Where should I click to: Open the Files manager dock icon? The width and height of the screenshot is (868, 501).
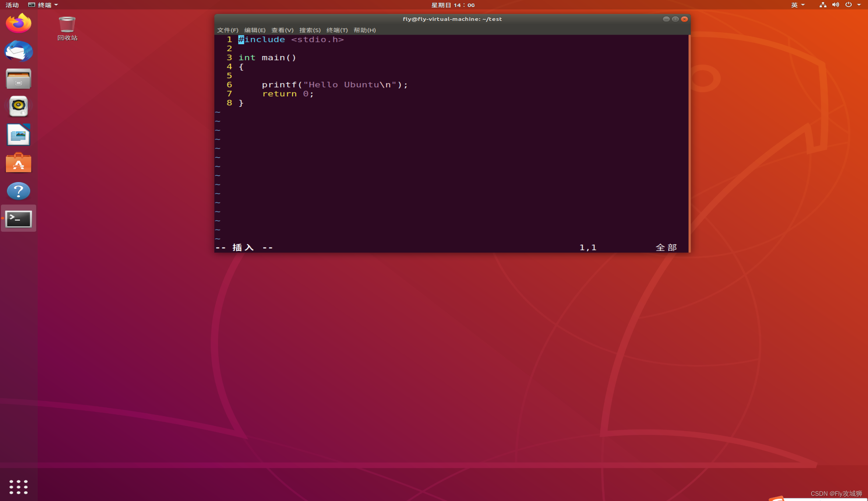tap(18, 79)
